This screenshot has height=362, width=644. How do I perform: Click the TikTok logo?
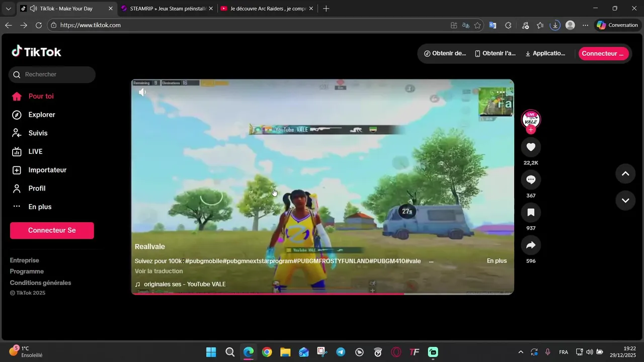point(36,51)
